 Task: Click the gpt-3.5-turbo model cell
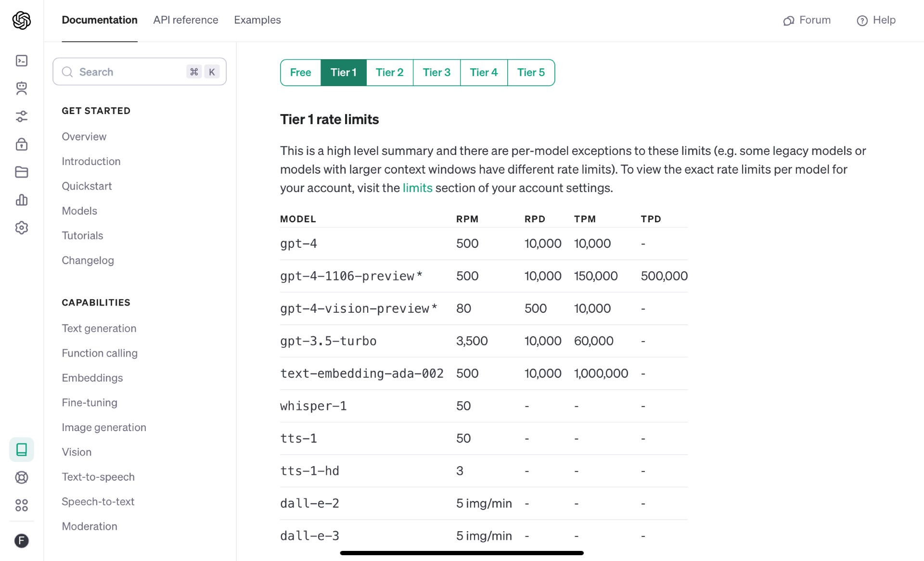point(328,341)
